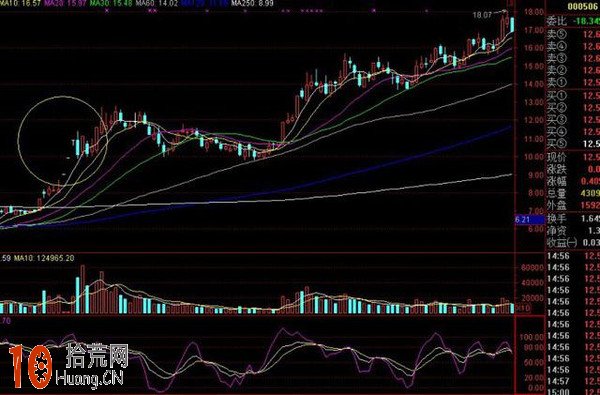
Task: Click the 买① buy order row
Action: tap(573, 95)
